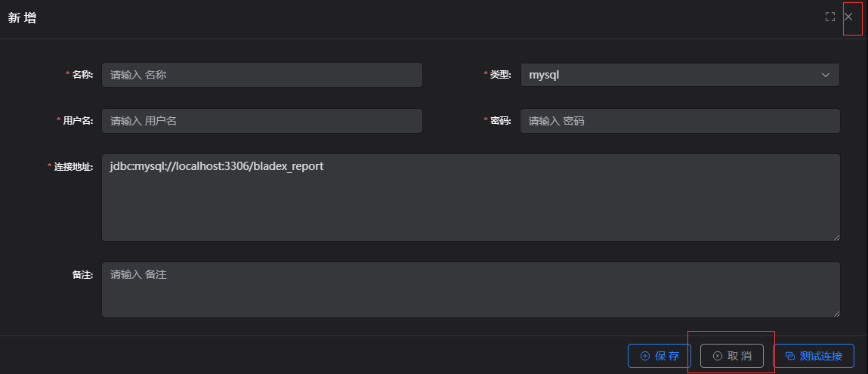Image resolution: width=868 pixels, height=374 pixels.
Task: Focus the 名称 input field
Action: coord(261,75)
